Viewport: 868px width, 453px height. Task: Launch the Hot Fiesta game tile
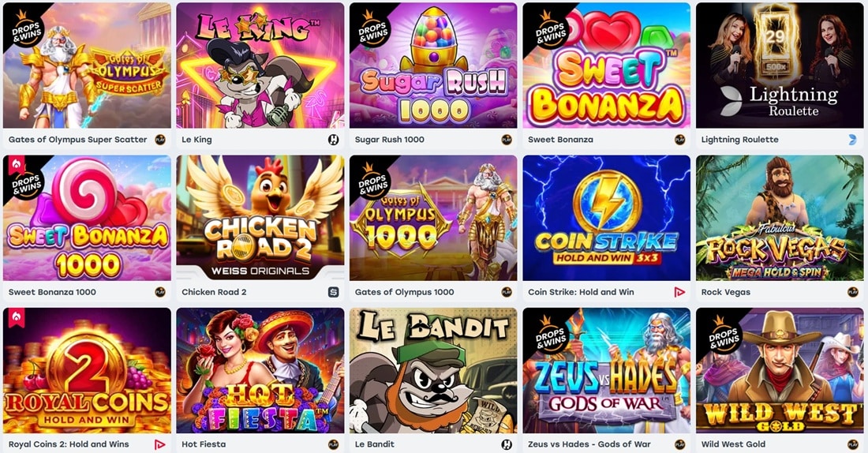[x=260, y=370]
